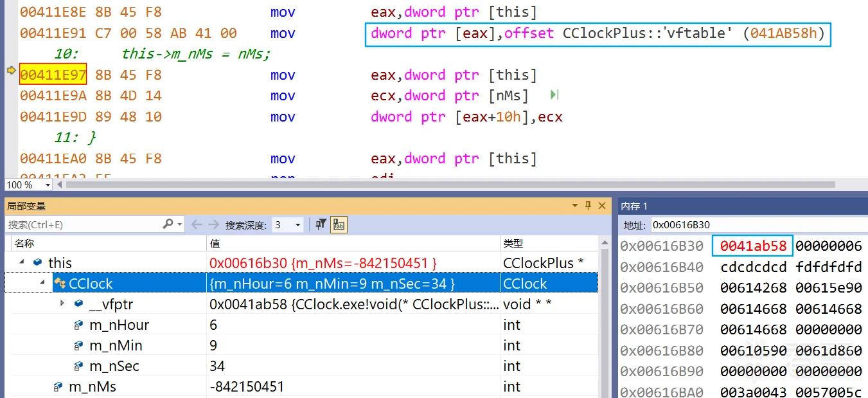Click memory value 00614268
Image resolution: width=868 pixels, height=398 pixels.
click(x=754, y=288)
